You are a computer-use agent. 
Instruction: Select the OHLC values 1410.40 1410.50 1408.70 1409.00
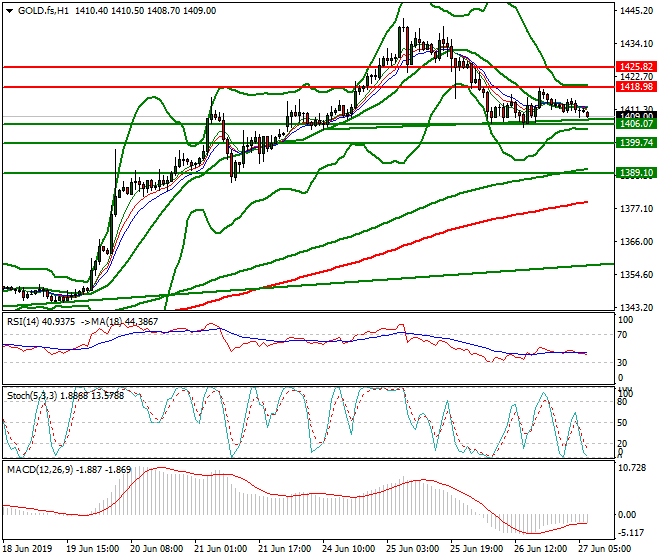(146, 11)
